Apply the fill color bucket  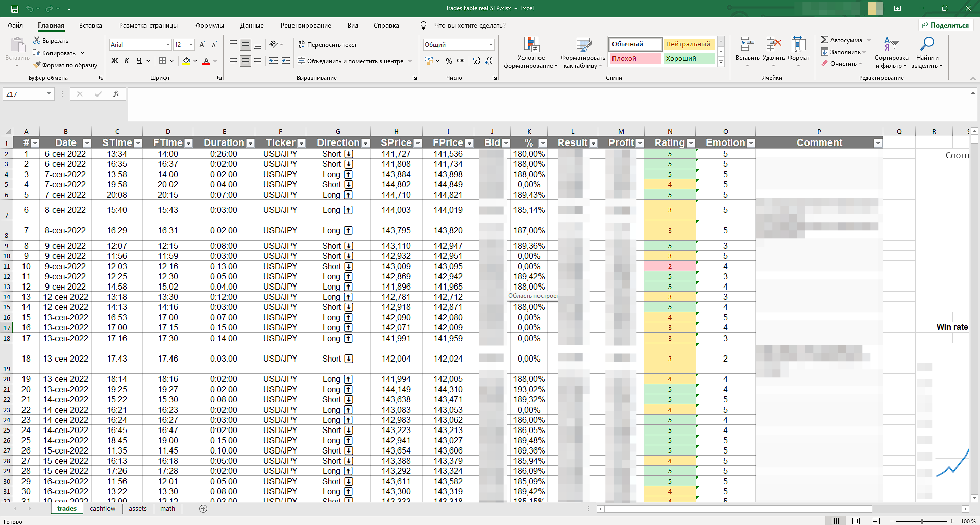click(x=187, y=61)
